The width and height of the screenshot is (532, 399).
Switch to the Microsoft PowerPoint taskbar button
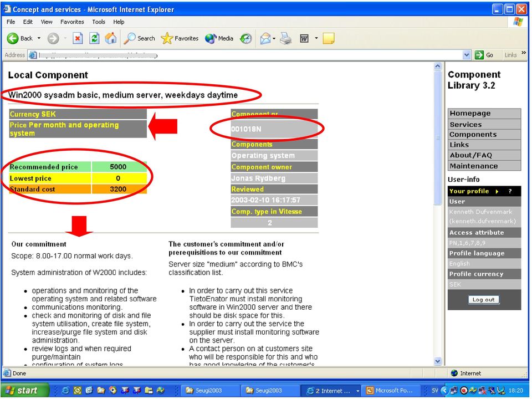coord(390,391)
